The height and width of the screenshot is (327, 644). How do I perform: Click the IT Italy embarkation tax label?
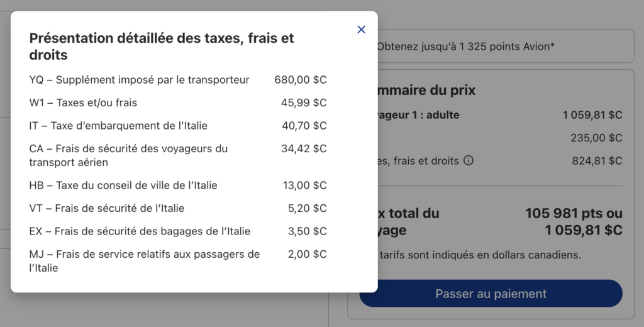[118, 126]
